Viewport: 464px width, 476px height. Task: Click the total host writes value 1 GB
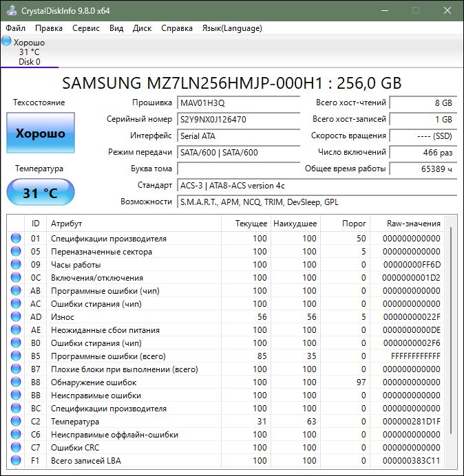pyautogui.click(x=423, y=119)
